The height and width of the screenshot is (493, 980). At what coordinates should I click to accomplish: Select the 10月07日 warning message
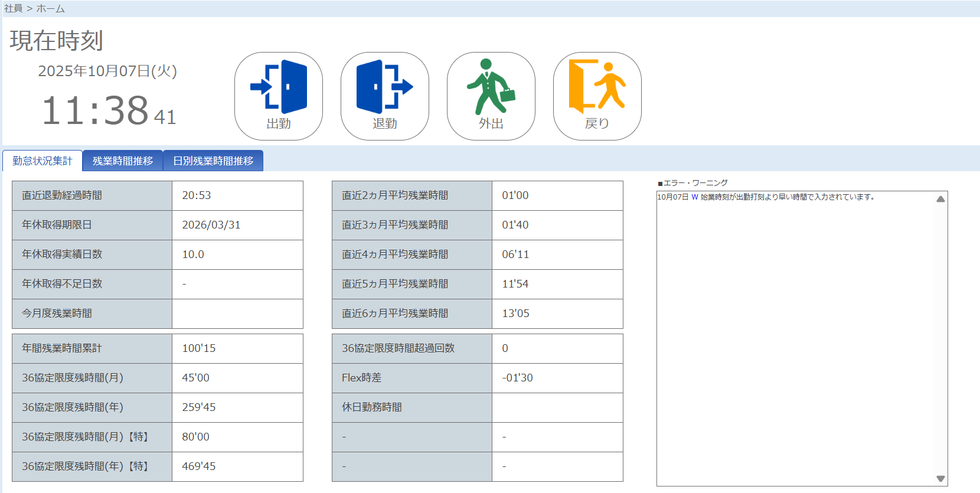(766, 197)
